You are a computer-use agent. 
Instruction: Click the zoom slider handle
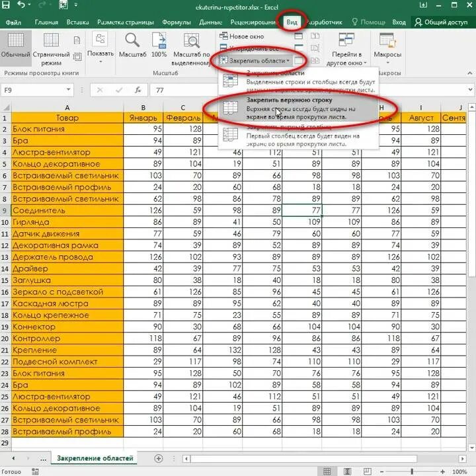[x=412, y=471]
